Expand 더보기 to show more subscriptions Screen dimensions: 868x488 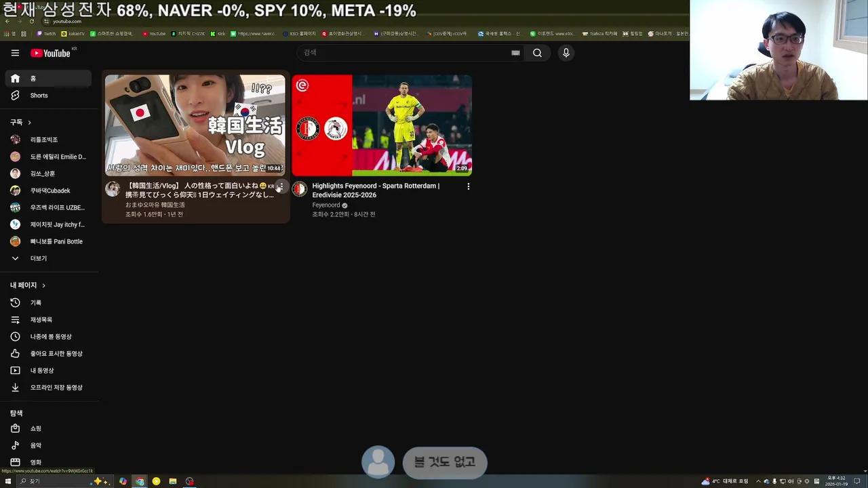pyautogui.click(x=48, y=258)
